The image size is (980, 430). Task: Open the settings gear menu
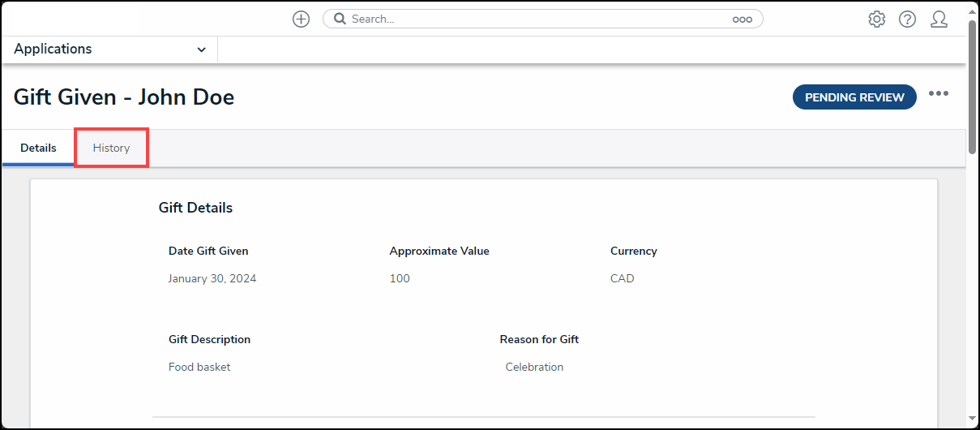tap(876, 19)
